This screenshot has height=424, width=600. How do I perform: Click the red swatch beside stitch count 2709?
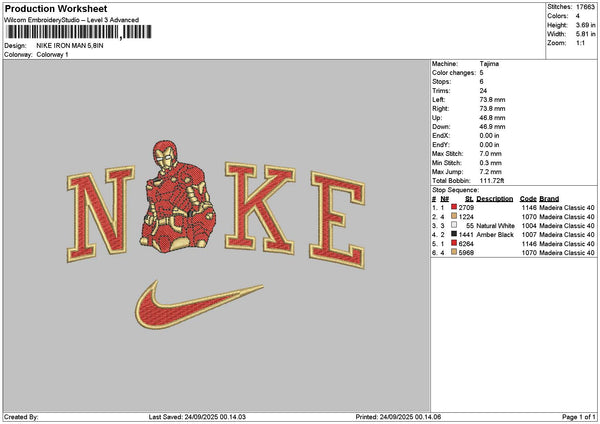click(x=454, y=207)
